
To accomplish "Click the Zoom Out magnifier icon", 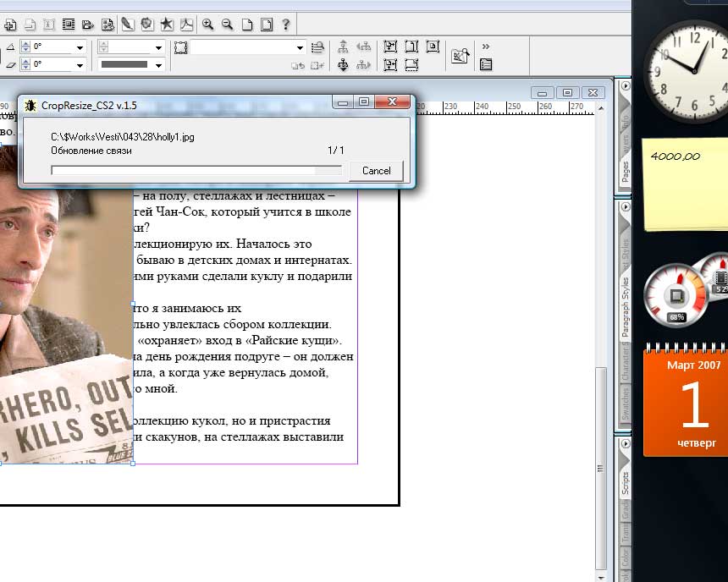I will coord(227,25).
